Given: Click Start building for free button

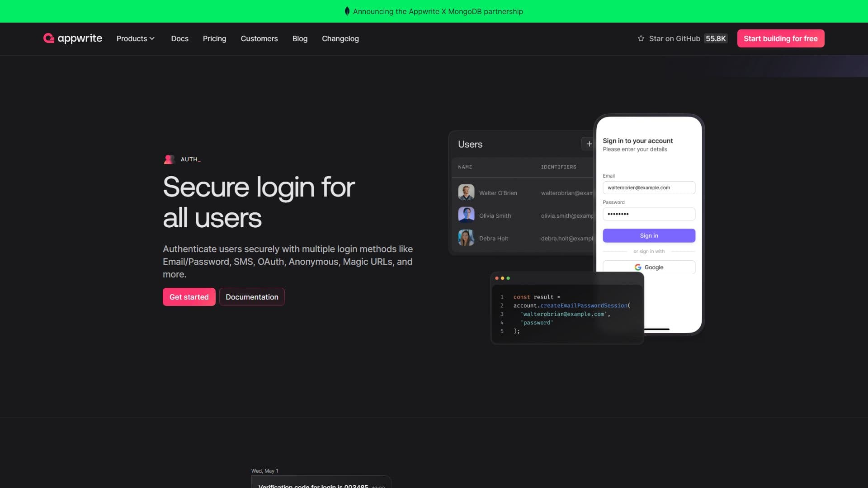Looking at the screenshot, I should coord(780,38).
